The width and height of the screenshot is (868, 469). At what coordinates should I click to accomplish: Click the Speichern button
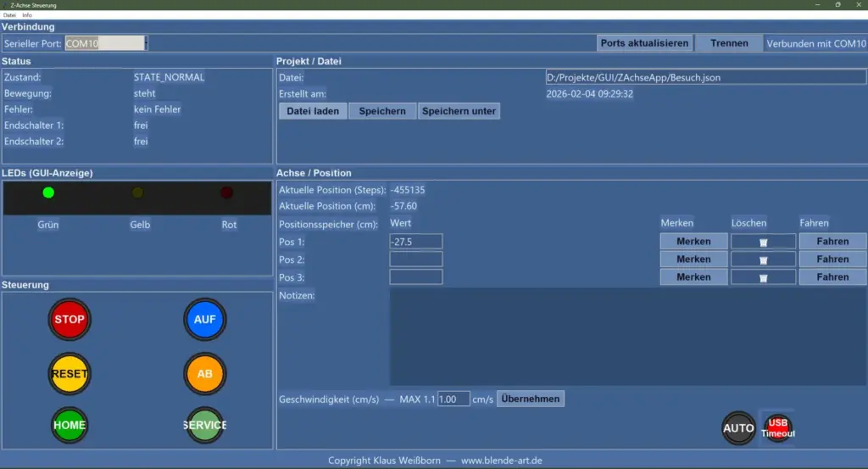pyautogui.click(x=382, y=111)
